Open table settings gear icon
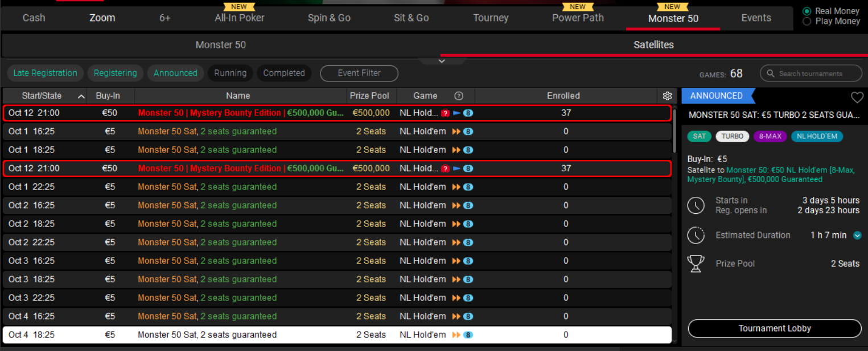 tap(668, 96)
